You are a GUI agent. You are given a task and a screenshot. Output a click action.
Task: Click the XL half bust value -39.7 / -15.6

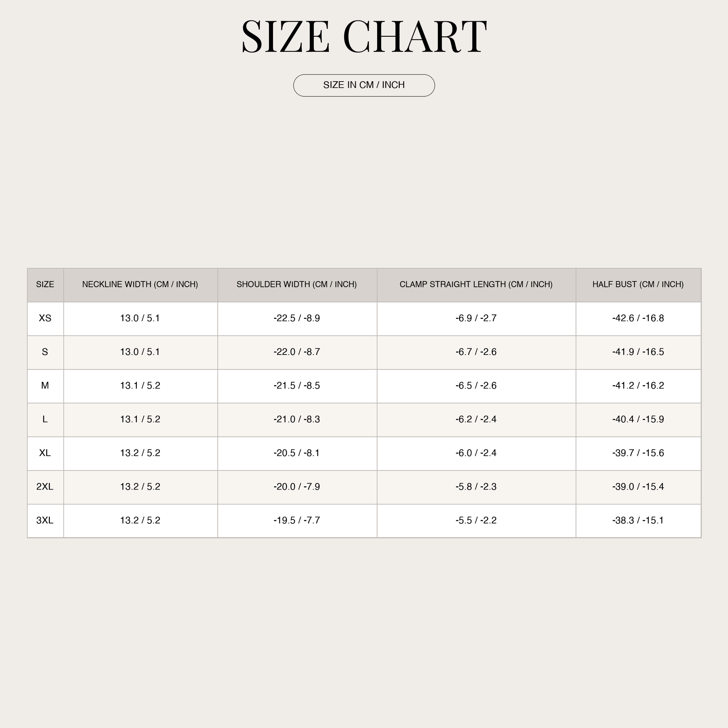coord(638,453)
